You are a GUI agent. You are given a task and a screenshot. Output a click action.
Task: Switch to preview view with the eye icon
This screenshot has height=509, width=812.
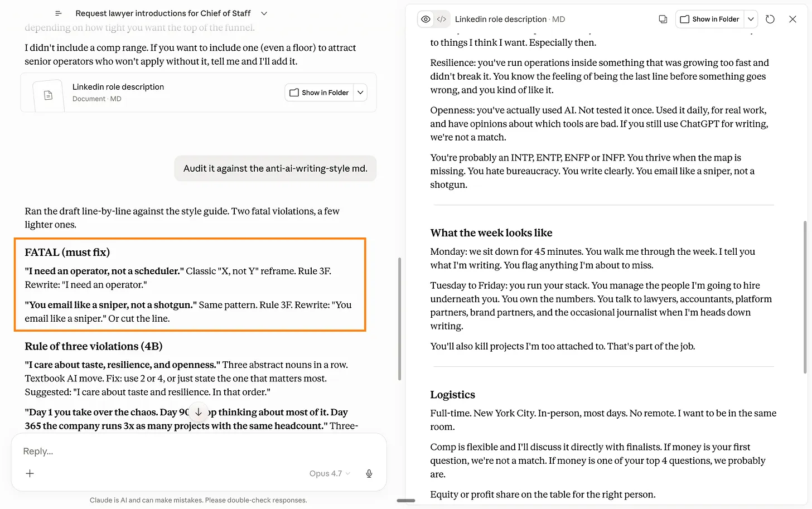(x=426, y=19)
